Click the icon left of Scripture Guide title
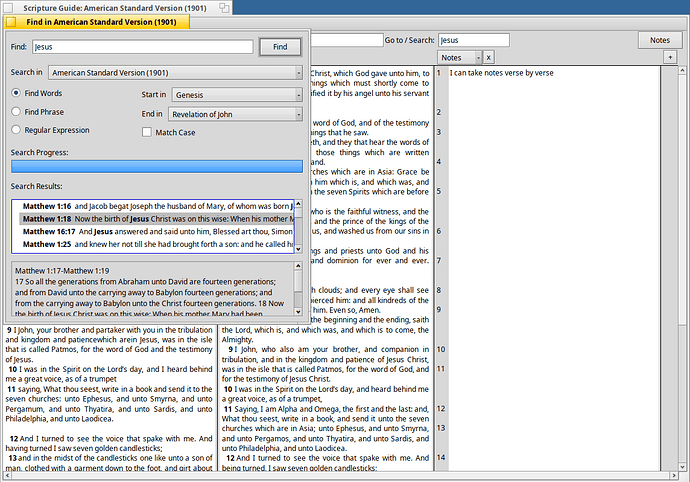Viewport: 690px width, 482px height. tap(7, 7)
